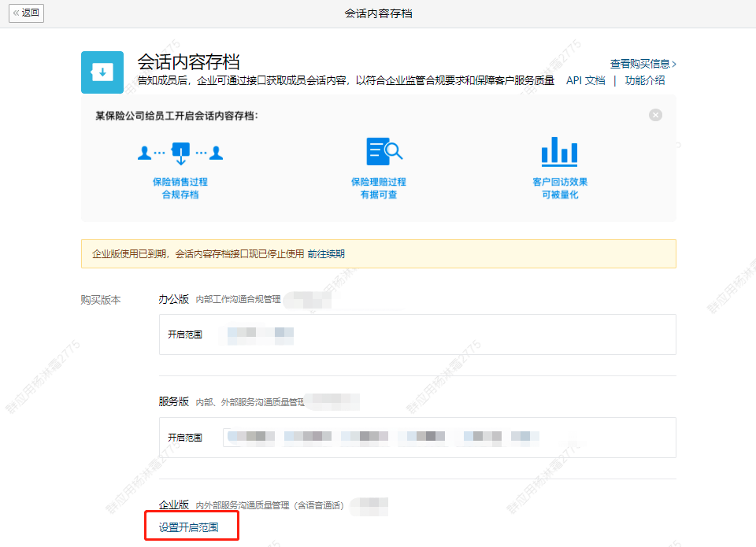Close the insurance example banner
756x547 pixels.
[x=655, y=115]
